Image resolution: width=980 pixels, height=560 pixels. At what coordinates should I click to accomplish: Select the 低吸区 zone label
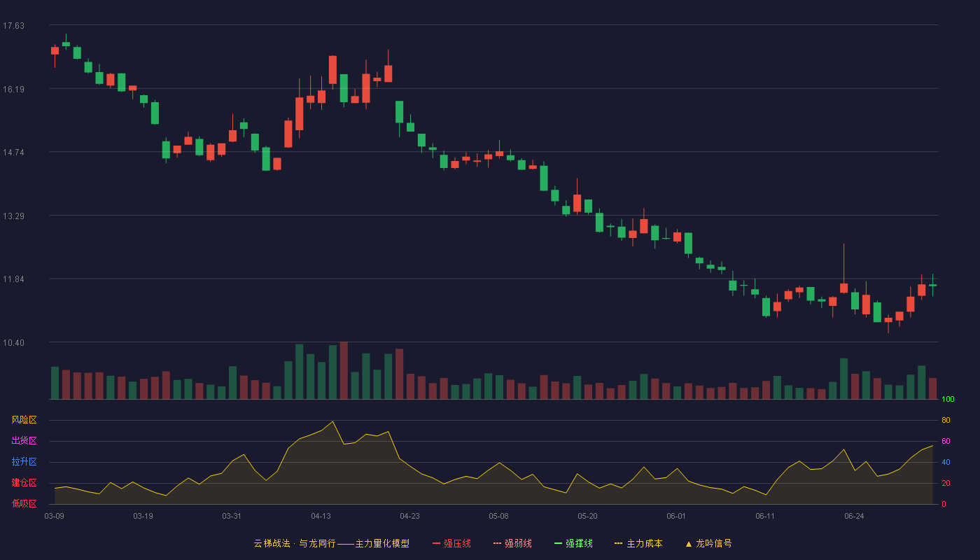(x=24, y=503)
